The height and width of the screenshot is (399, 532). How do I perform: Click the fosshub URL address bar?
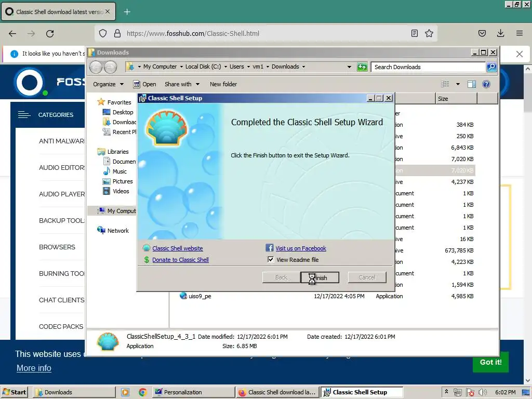click(267, 33)
